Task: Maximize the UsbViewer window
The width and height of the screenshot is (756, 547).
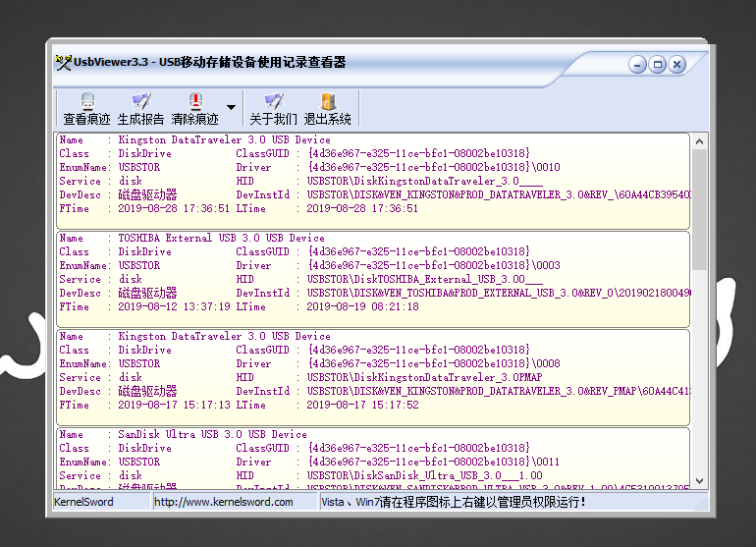Action: [657, 64]
